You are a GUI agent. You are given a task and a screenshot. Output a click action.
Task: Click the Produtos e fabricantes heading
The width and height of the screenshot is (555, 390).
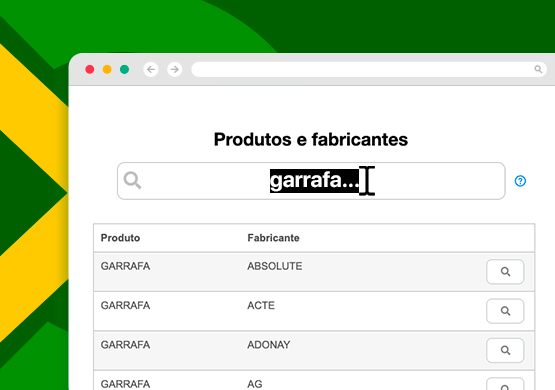coord(311,139)
